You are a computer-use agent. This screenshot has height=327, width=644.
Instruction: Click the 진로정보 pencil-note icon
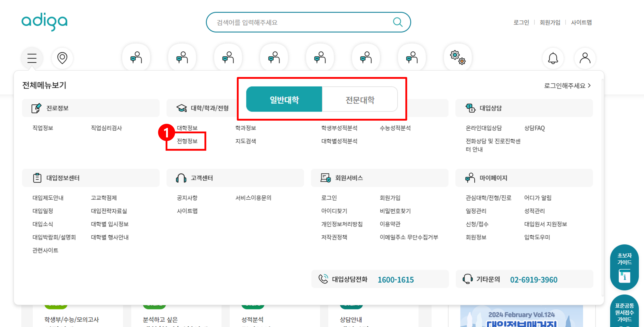[x=36, y=108]
